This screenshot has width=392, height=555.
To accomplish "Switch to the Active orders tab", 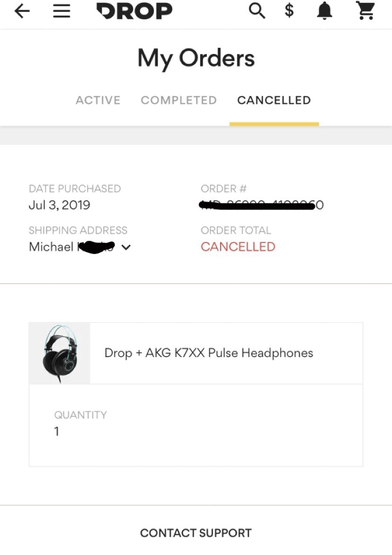I will click(98, 100).
